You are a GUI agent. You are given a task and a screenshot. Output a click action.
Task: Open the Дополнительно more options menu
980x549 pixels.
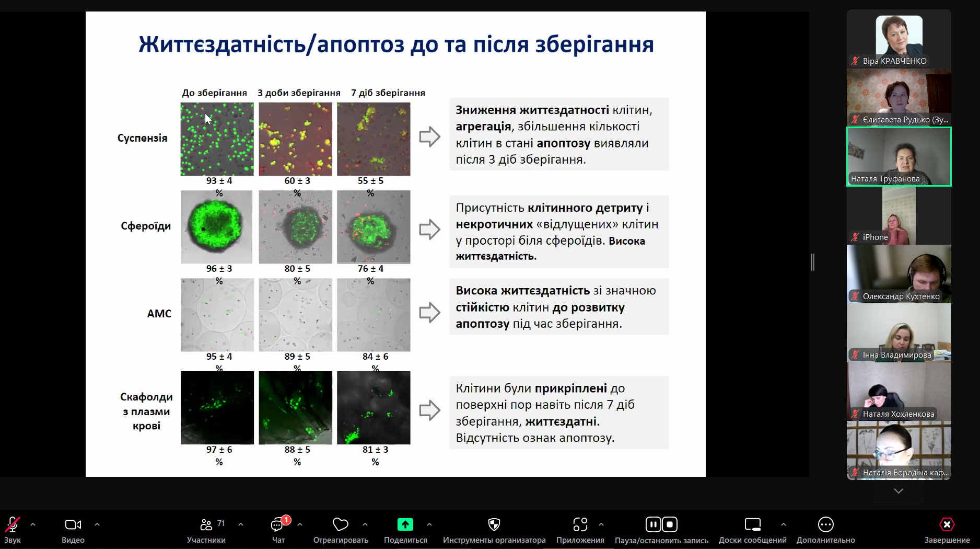(x=825, y=524)
